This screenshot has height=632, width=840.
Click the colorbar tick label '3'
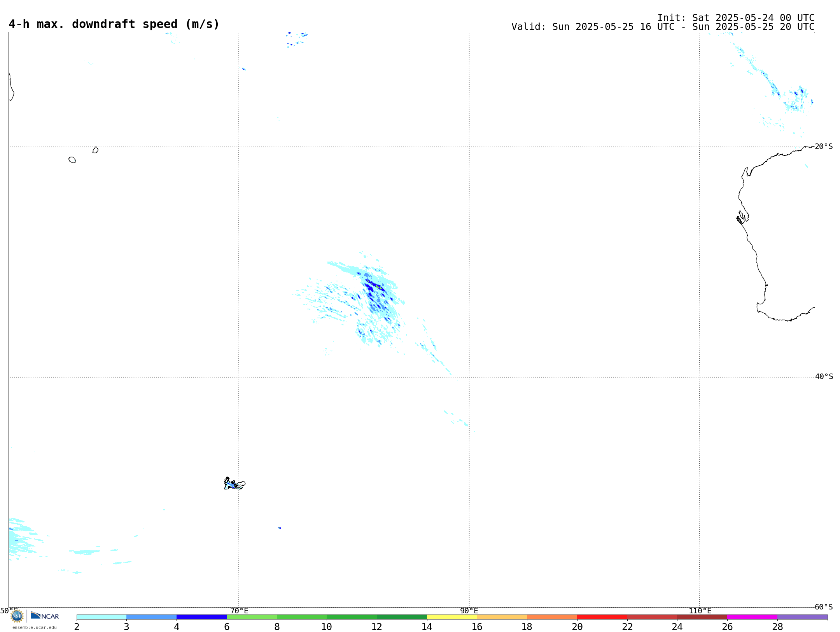[126, 627]
